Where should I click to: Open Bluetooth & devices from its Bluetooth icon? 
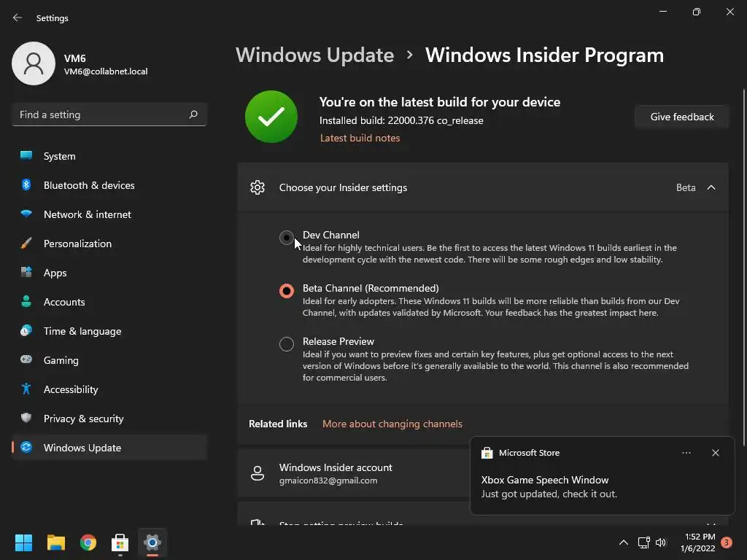click(x=26, y=184)
